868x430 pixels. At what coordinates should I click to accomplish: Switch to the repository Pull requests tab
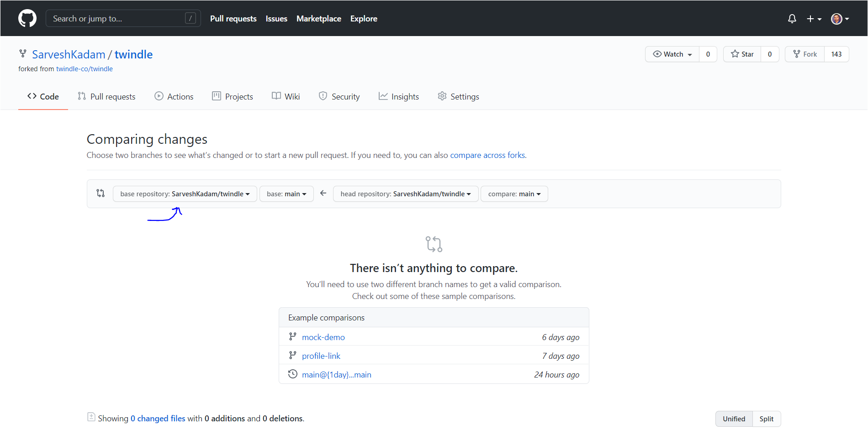click(106, 96)
